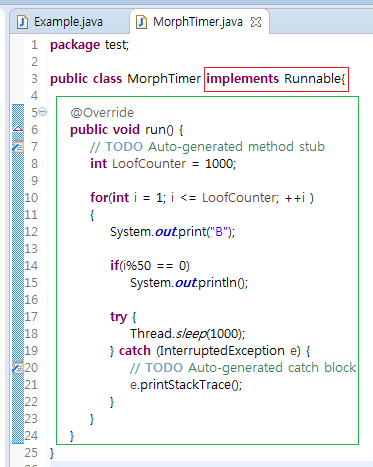373x467 pixels.
Task: Select the MorphTimer.java tab
Action: tap(198, 22)
